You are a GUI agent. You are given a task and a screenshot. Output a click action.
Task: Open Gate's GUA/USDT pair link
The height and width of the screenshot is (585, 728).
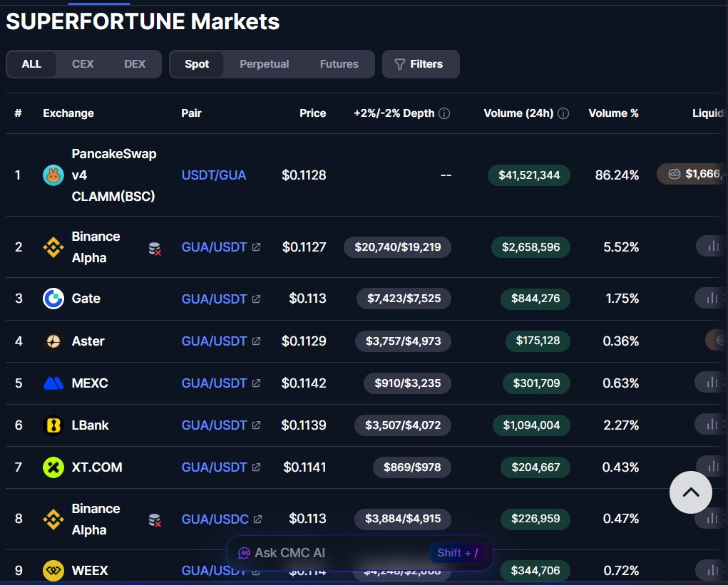click(x=214, y=299)
